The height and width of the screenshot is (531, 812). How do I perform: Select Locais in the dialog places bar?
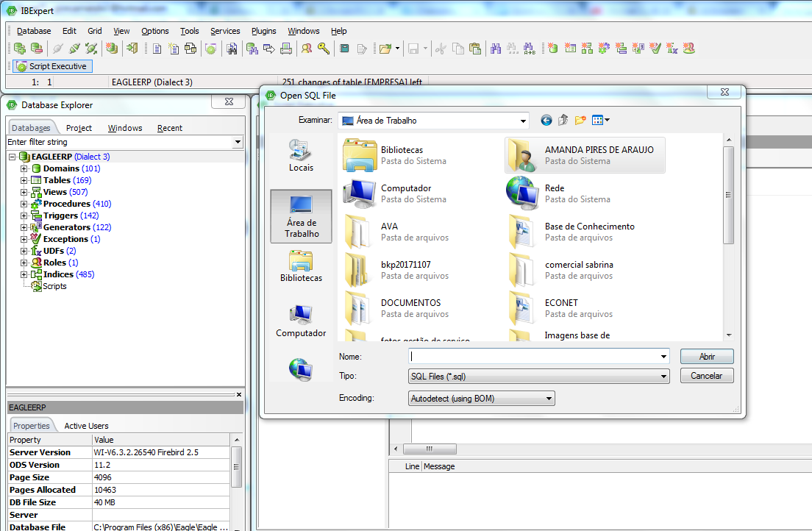tap(301, 155)
